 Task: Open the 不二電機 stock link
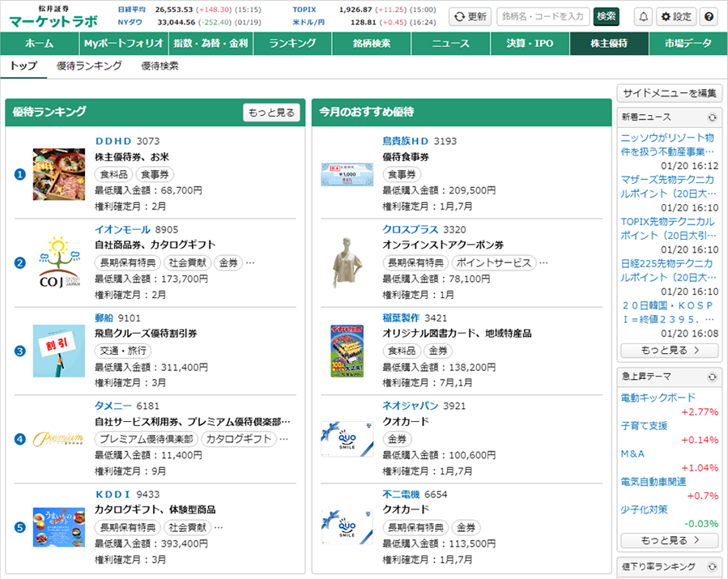401,495
